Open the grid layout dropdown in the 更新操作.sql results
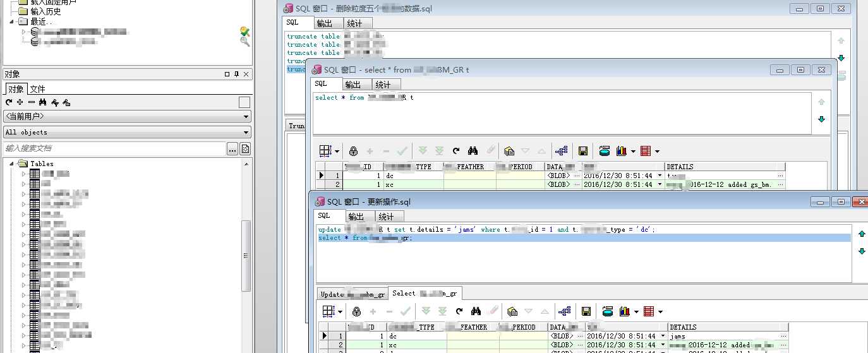This screenshot has width=868, height=353. coord(341,312)
